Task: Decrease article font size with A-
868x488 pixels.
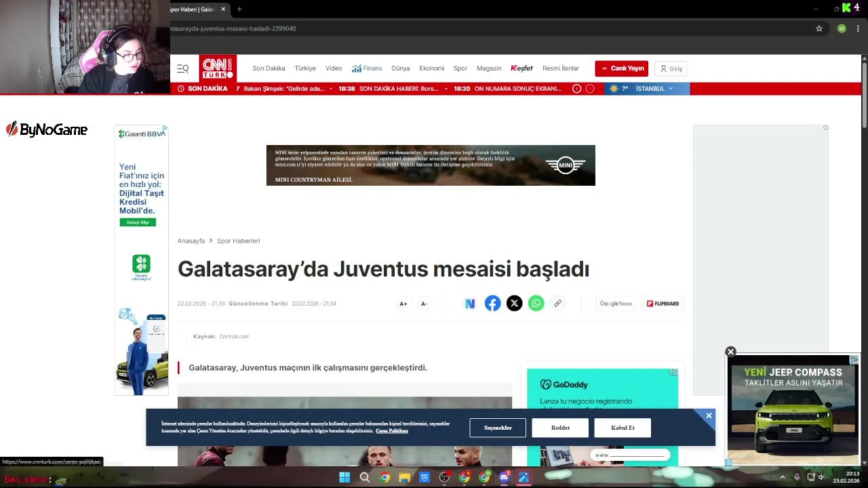Action: [x=424, y=304]
